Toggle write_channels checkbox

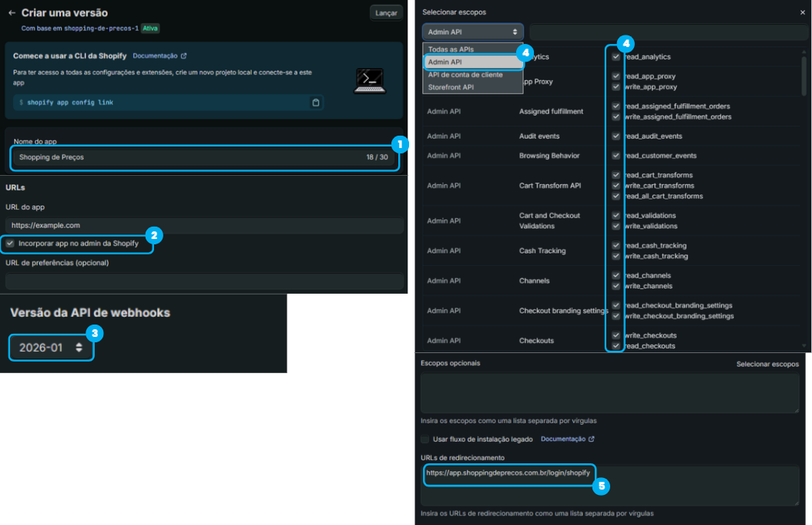click(x=616, y=286)
